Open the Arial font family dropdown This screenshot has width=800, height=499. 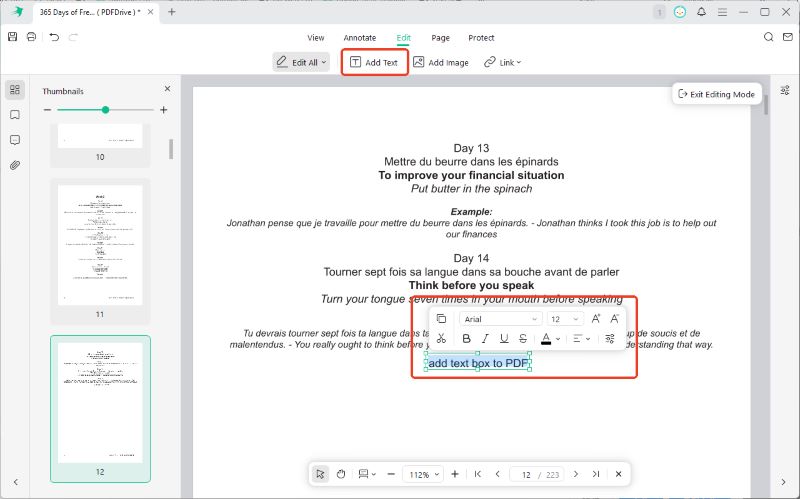pyautogui.click(x=500, y=319)
